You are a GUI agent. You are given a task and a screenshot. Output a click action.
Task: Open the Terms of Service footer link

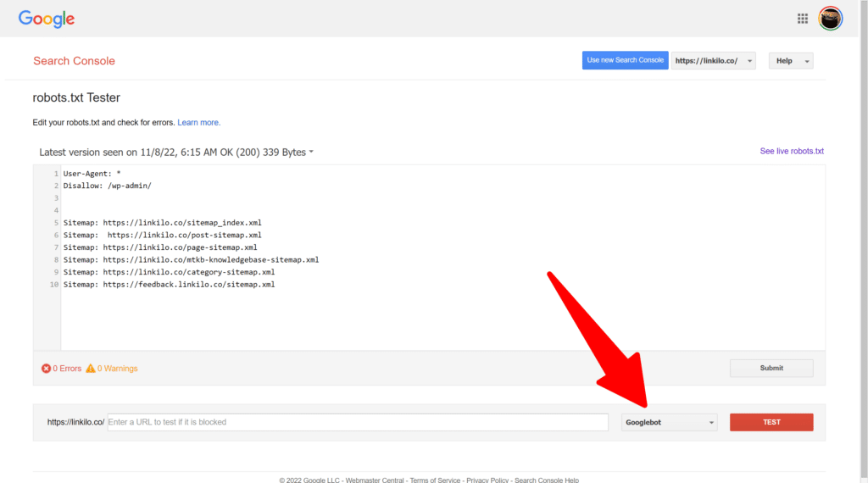(435, 480)
